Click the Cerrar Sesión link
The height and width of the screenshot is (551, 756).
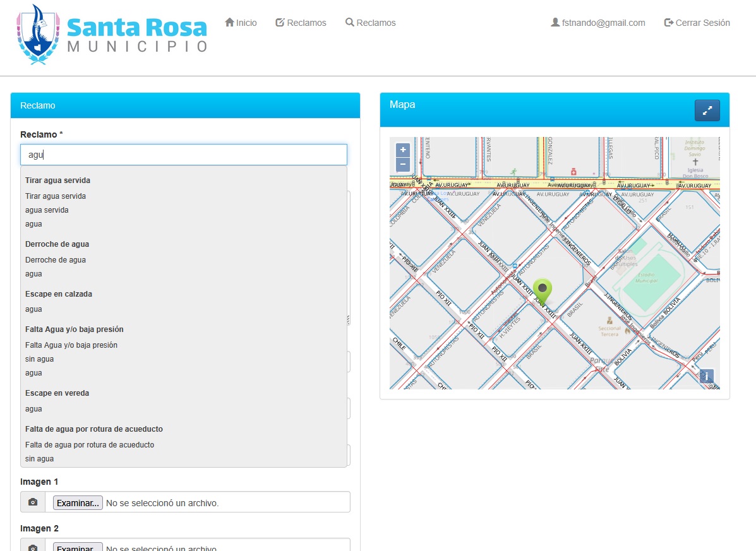tap(702, 22)
